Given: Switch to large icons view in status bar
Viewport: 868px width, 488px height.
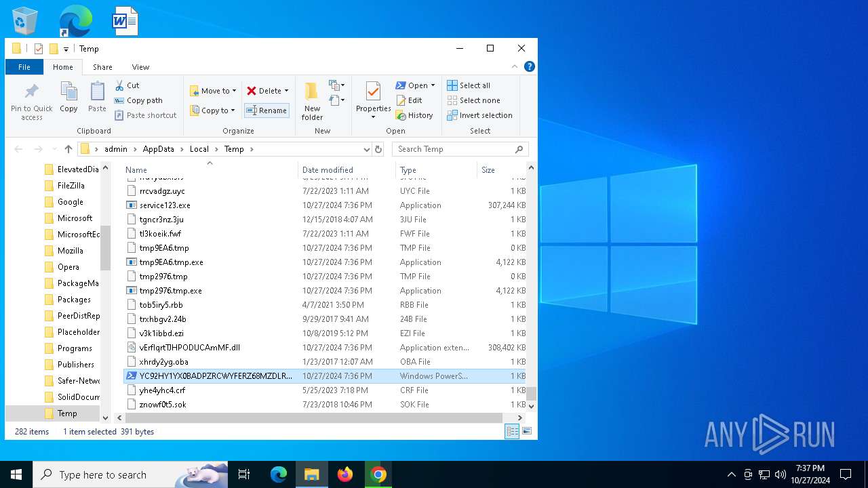Looking at the screenshot, I should pyautogui.click(x=526, y=431).
